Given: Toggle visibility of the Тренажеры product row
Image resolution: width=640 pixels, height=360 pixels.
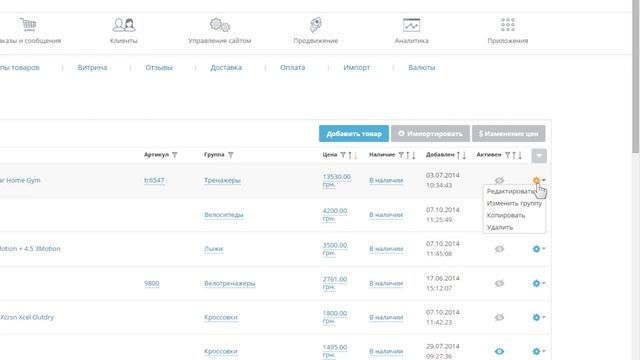Looking at the screenshot, I should pos(499,180).
